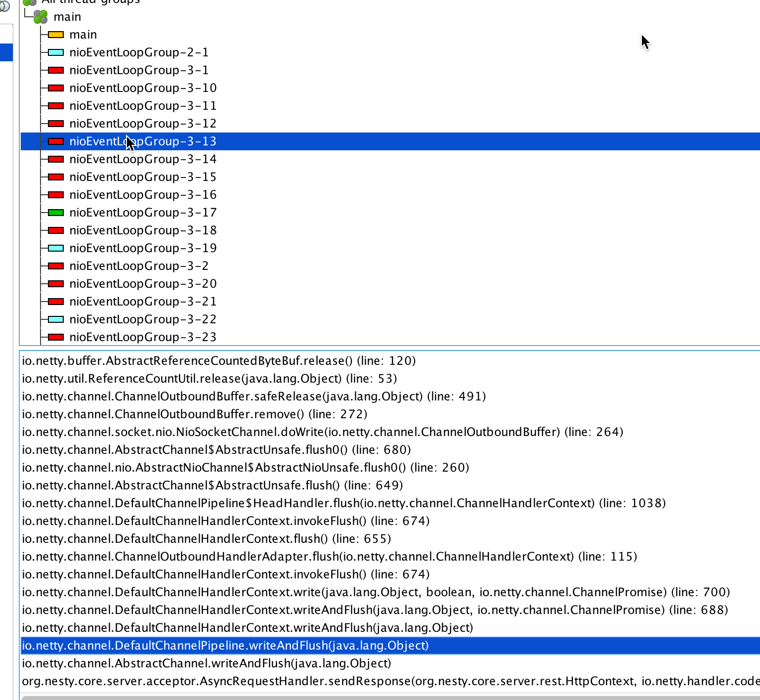Select NioSocketChannel.doWrite stack frame
Viewport: 760px width, 700px height.
pyautogui.click(x=323, y=432)
